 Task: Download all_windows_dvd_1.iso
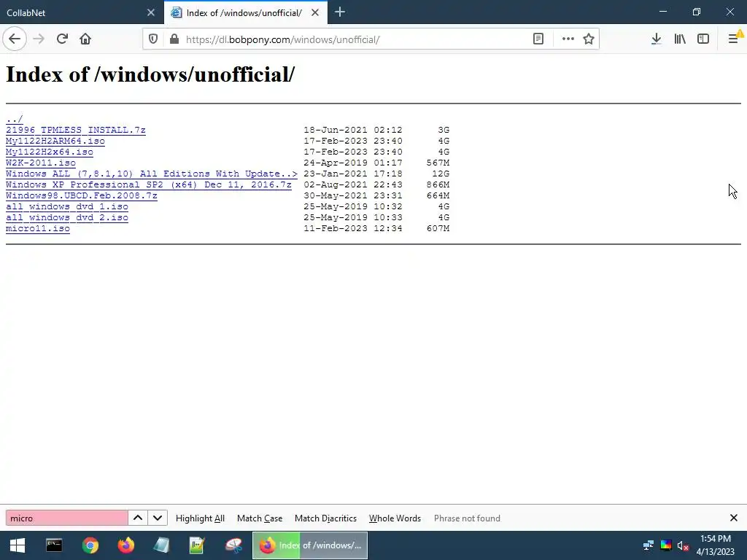coord(66,206)
